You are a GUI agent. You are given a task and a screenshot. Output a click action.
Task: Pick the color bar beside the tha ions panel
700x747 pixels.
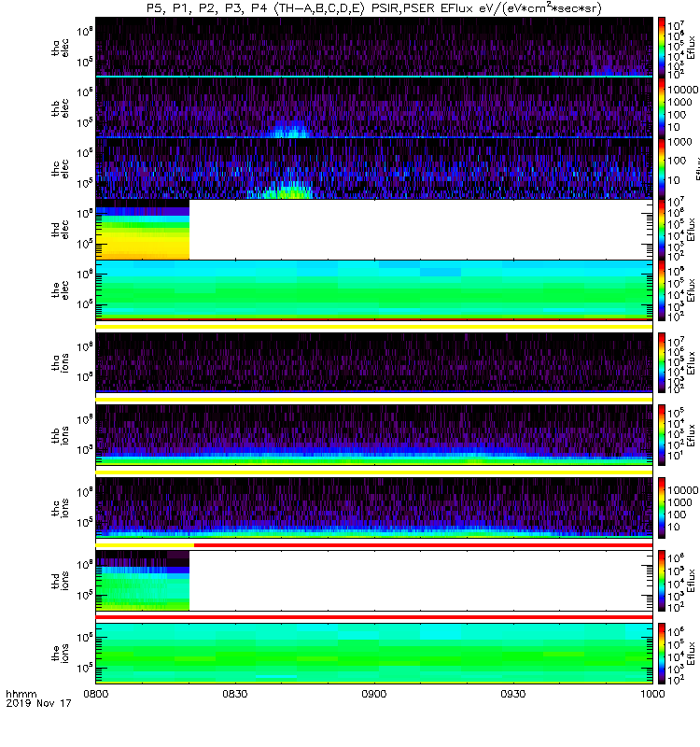tap(662, 363)
